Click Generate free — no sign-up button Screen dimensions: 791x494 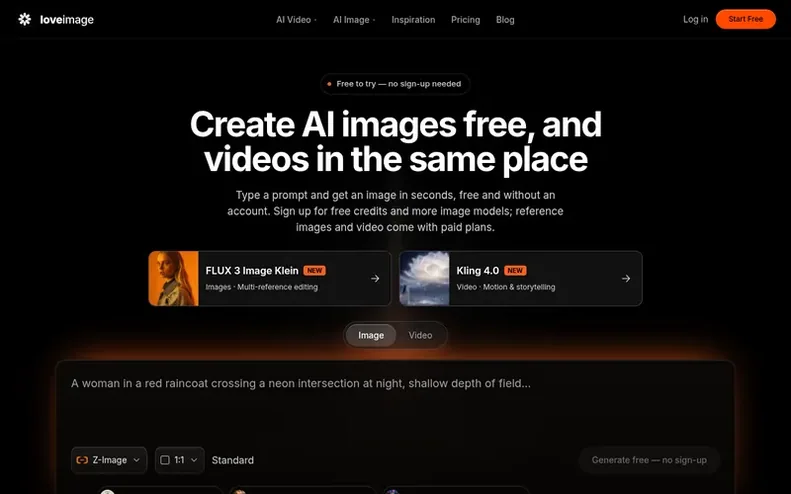point(649,460)
